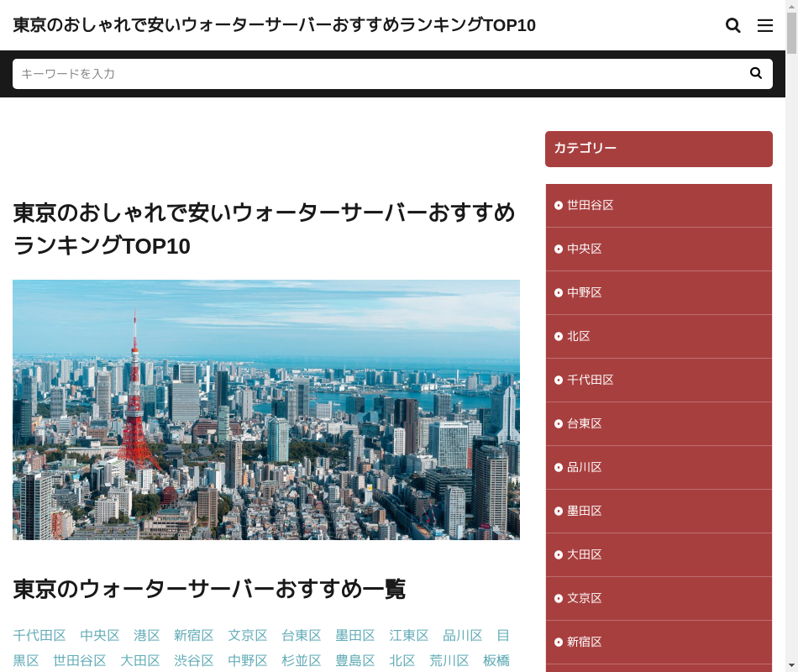Open 品川区 category in sidebar
Image resolution: width=798 pixels, height=672 pixels.
pyautogui.click(x=659, y=468)
